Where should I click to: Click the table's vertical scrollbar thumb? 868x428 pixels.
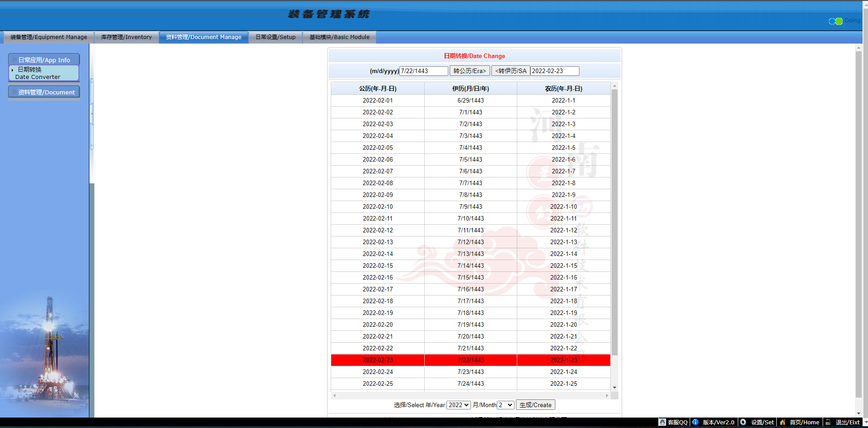[614, 222]
